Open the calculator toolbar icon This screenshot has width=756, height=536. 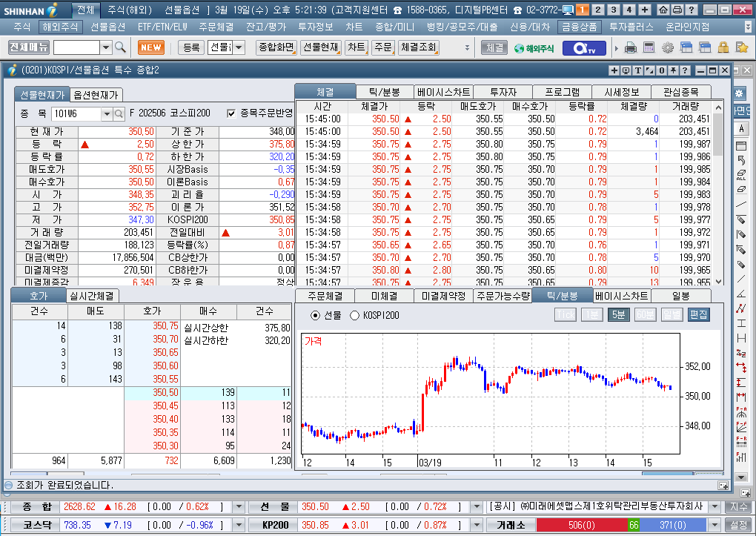coord(649,47)
